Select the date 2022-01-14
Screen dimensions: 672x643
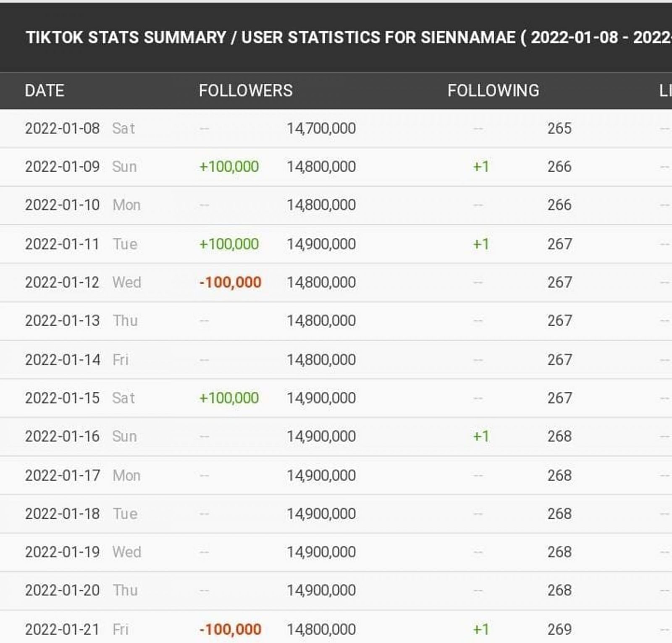pyautogui.click(x=63, y=360)
